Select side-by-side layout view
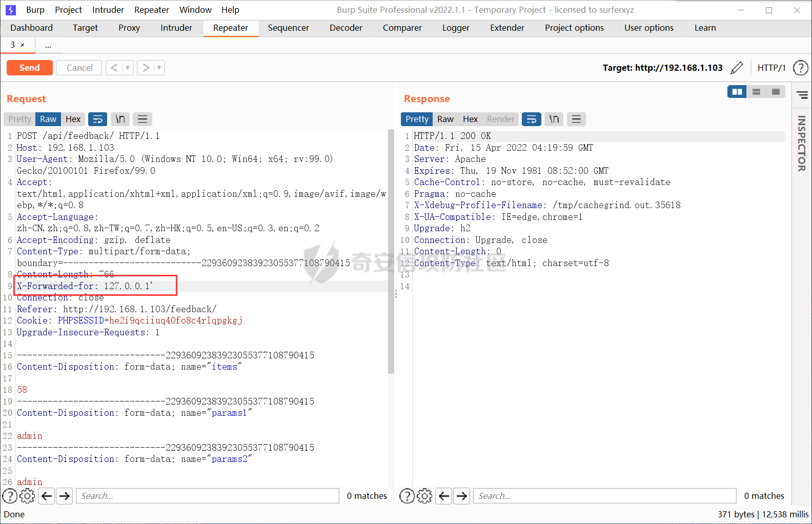The width and height of the screenshot is (812, 524). pyautogui.click(x=737, y=92)
